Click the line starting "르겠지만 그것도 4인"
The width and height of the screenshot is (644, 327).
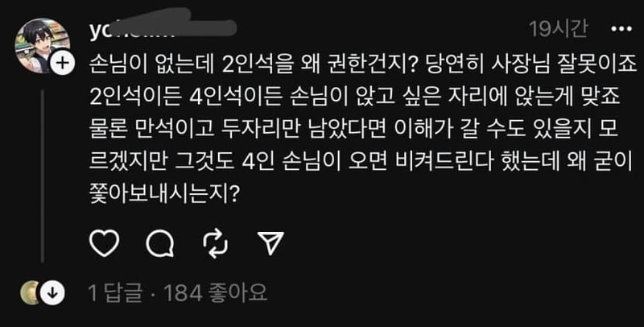tap(360, 164)
